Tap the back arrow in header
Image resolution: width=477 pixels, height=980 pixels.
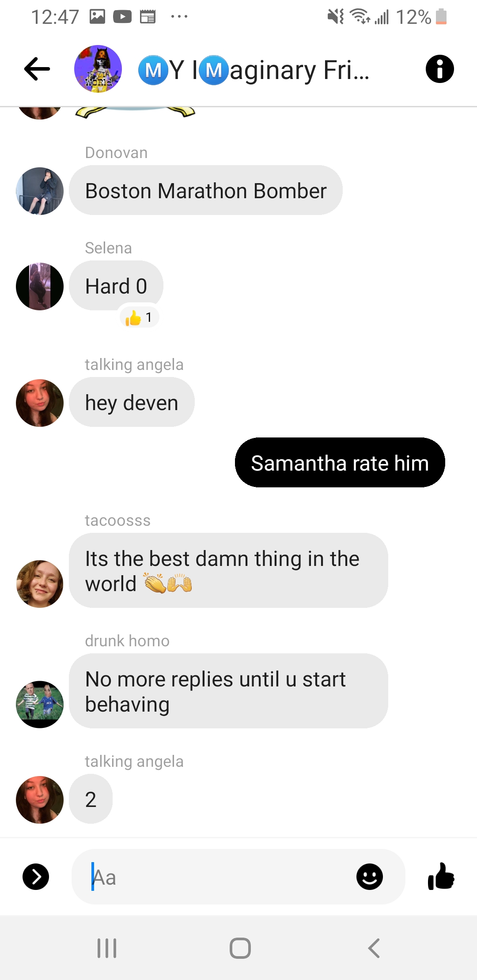pyautogui.click(x=37, y=69)
